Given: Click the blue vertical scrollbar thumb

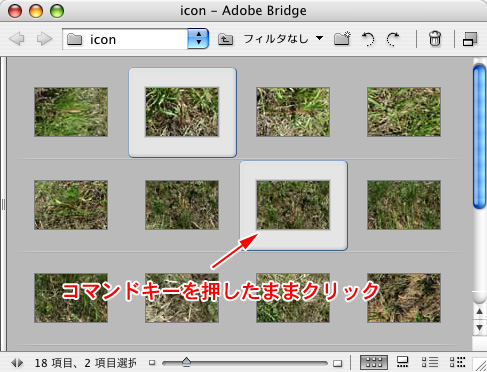Looking at the screenshot, I should tap(480, 137).
